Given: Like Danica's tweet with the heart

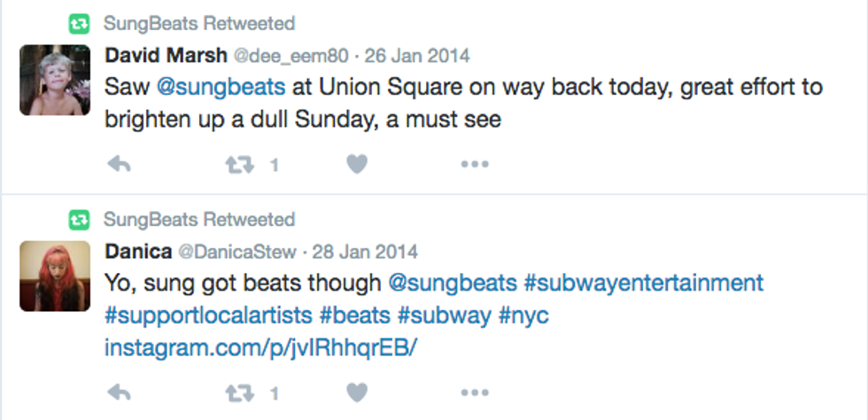Looking at the screenshot, I should [357, 392].
